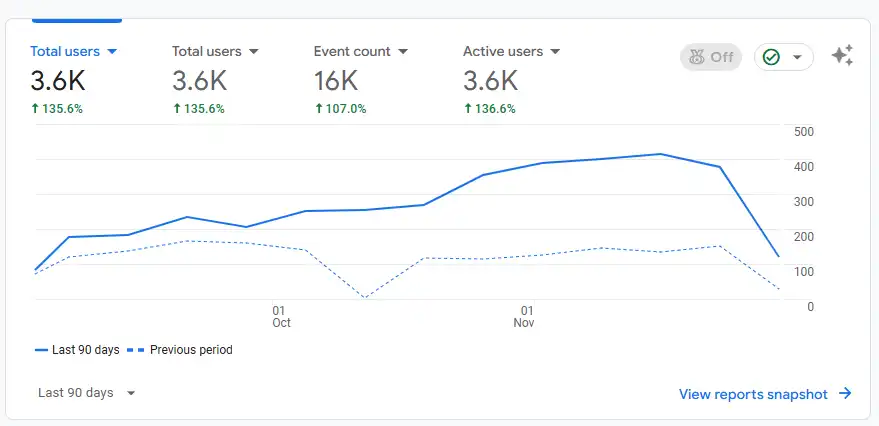Screen dimensions: 879x426
Task: Click the 136.6% Active users change indicator
Action: pyautogui.click(x=496, y=109)
